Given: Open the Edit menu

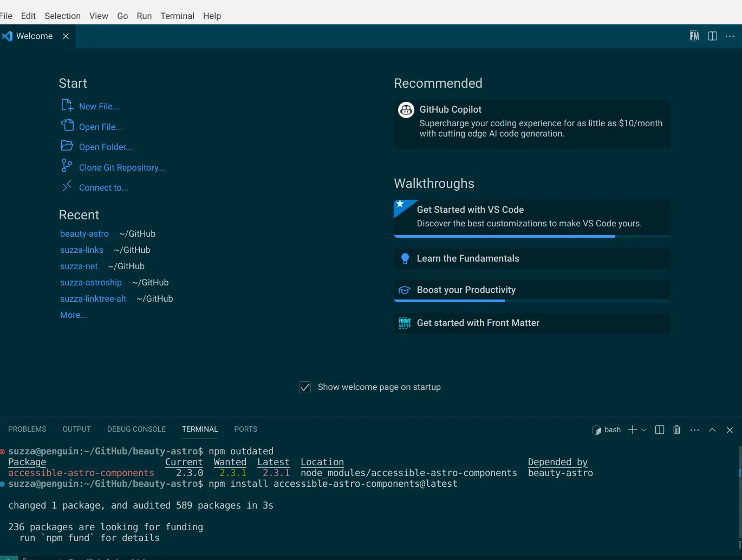Looking at the screenshot, I should [x=28, y=16].
